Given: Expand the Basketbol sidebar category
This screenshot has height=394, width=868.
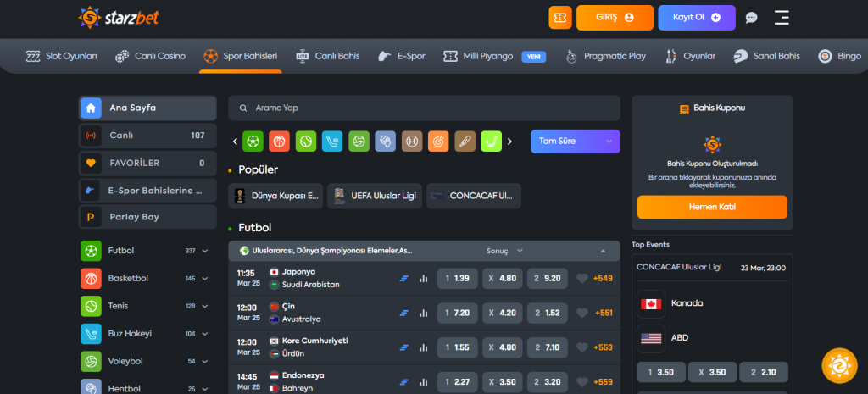Looking at the screenshot, I should (x=205, y=279).
